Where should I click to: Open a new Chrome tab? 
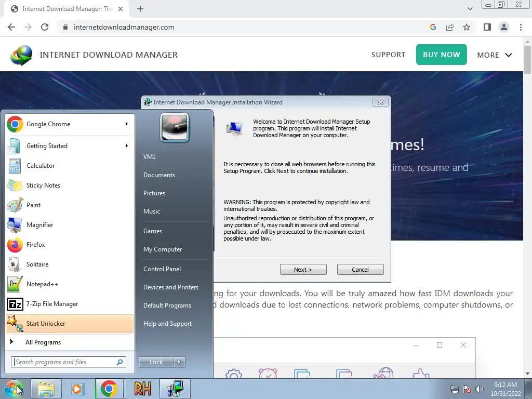click(x=140, y=9)
